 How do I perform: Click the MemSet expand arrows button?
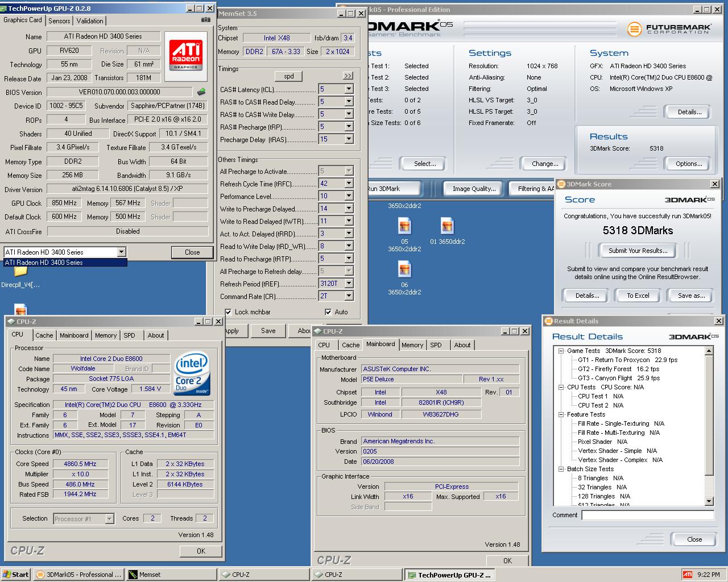(348, 76)
